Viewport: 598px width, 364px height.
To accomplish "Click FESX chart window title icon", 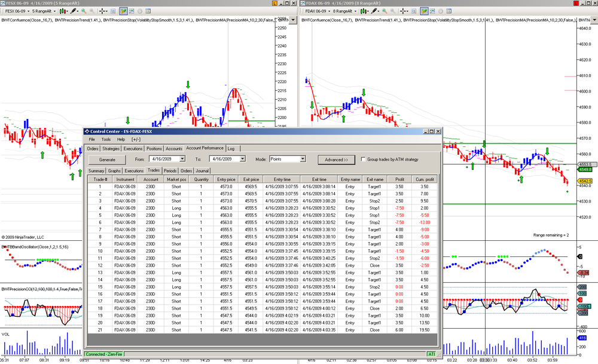I will coord(2,3).
